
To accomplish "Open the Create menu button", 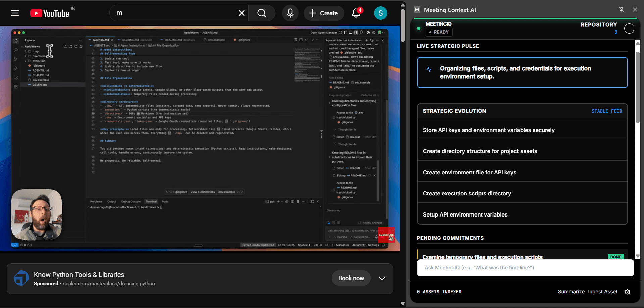I will click(324, 13).
